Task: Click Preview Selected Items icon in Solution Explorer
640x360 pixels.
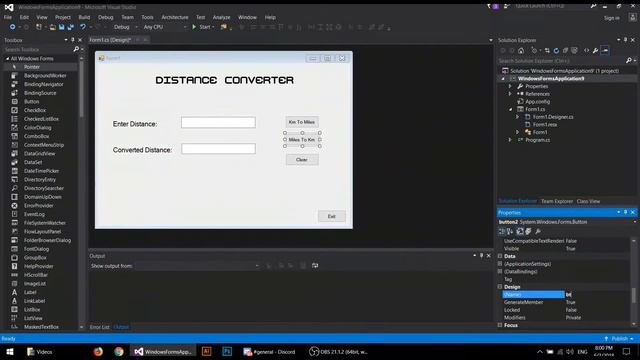Action: point(605,51)
